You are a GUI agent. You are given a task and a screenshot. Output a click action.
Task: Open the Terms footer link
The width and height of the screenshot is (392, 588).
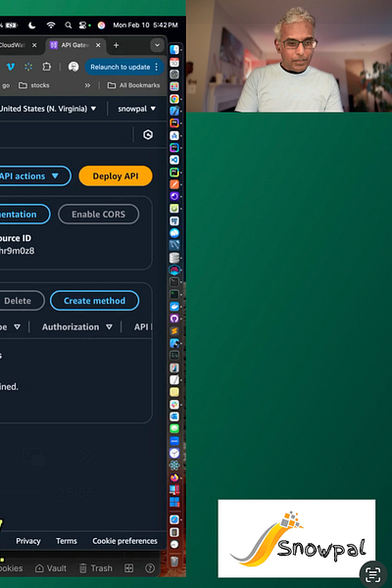tap(67, 541)
